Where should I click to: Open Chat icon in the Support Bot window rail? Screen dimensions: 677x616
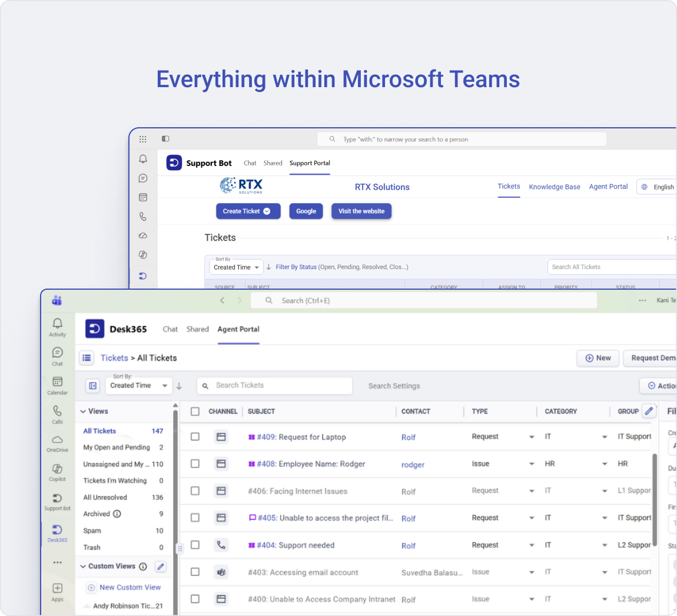tap(143, 178)
